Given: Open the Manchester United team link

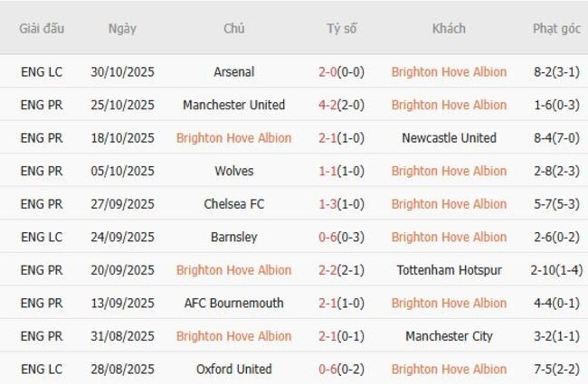Looking at the screenshot, I should point(233,105).
